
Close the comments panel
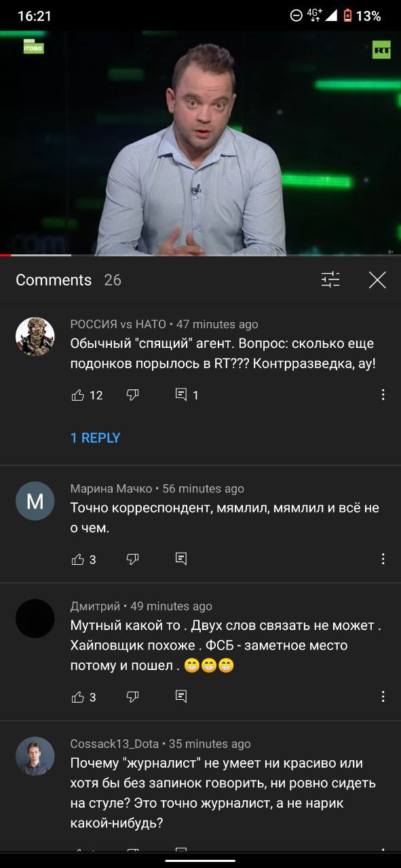[x=377, y=279]
